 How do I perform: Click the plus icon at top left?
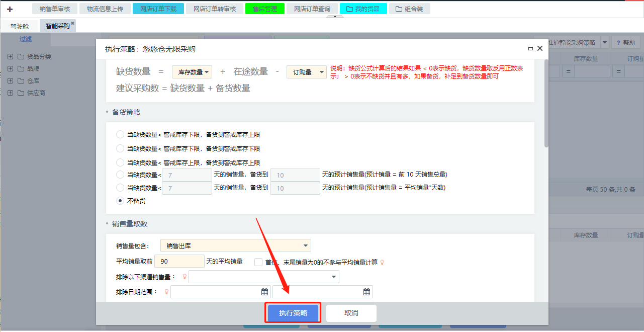point(10,9)
